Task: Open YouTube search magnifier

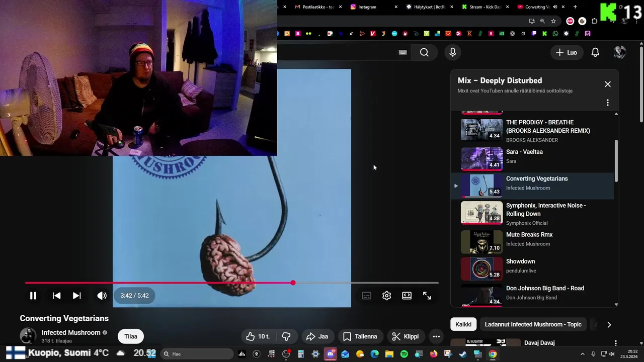Action: click(424, 52)
